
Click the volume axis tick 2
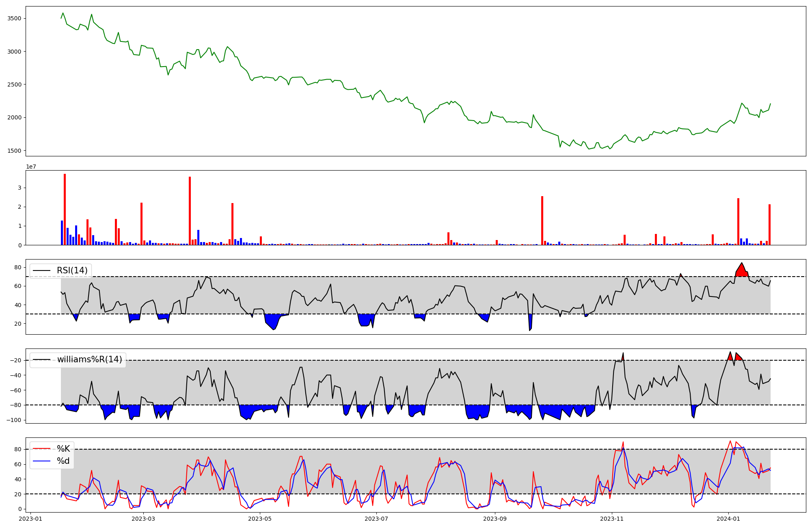coord(19,207)
